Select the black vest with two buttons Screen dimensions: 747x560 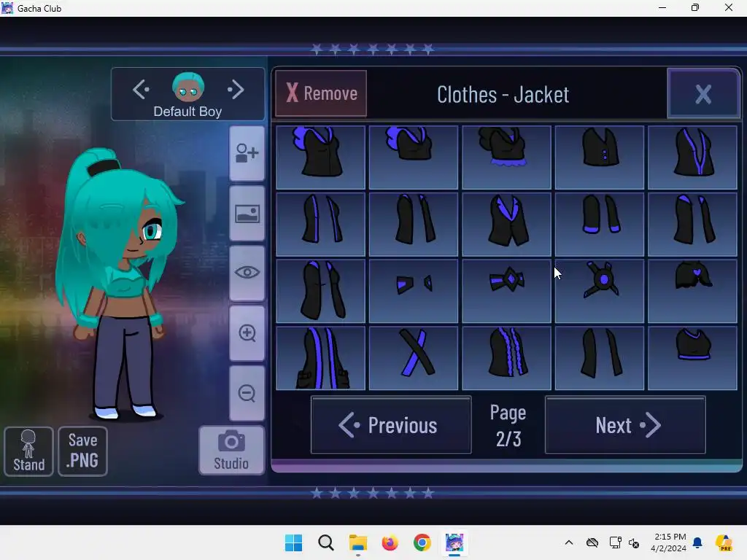click(600, 157)
